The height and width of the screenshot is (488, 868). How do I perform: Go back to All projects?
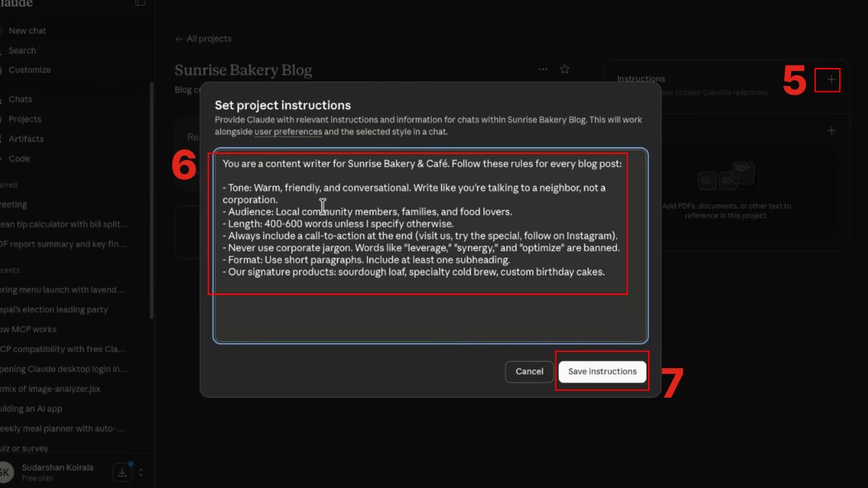point(203,39)
